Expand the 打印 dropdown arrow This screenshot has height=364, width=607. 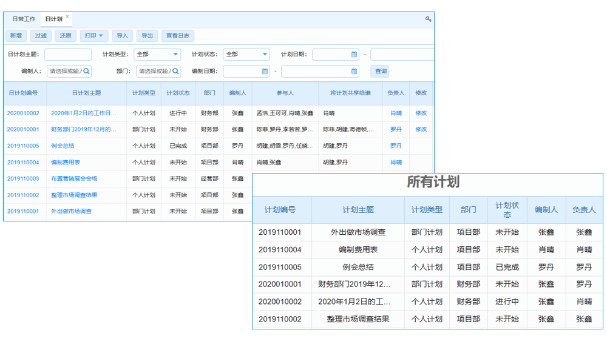point(101,36)
